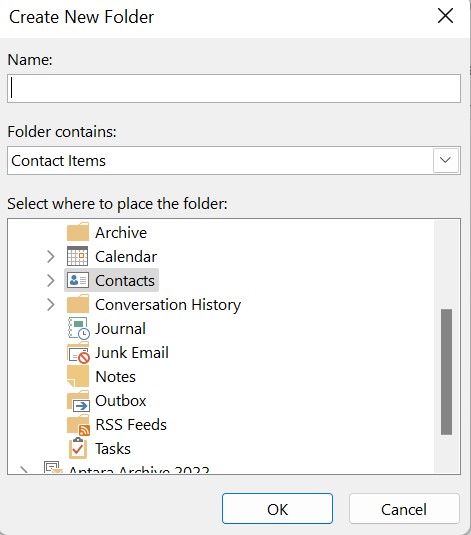This screenshot has width=471, height=535.
Task: Click the Tasks clipboard icon
Action: point(78,448)
